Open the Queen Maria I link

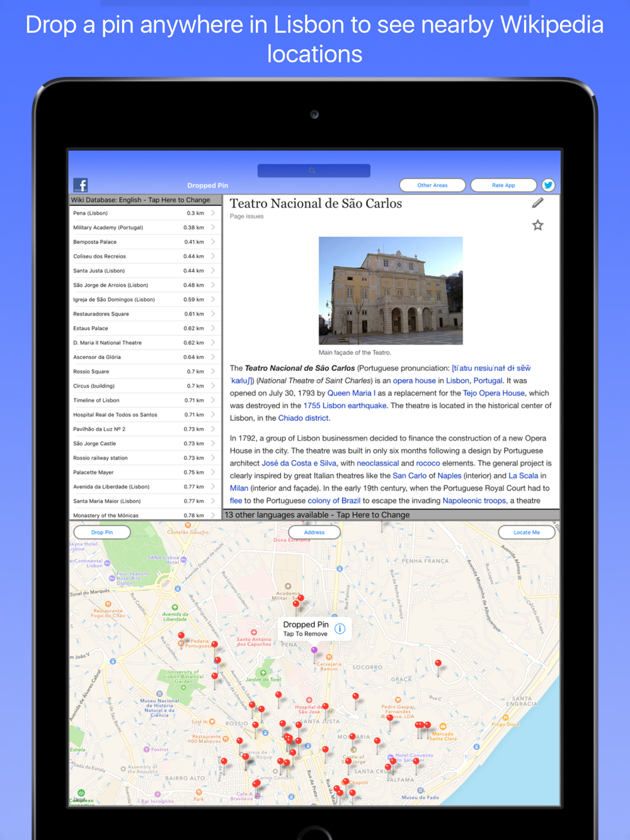(x=352, y=393)
